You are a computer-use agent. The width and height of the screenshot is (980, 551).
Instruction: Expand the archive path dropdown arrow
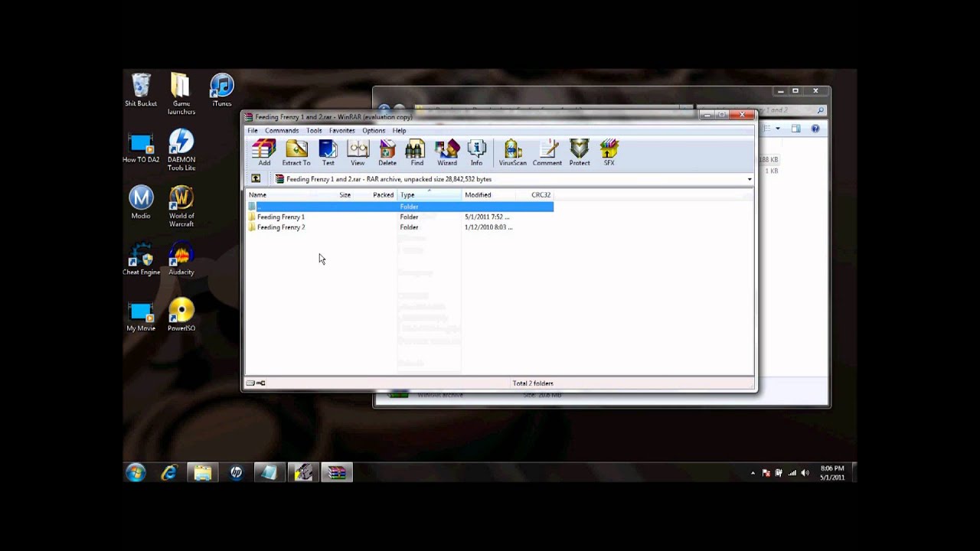750,179
